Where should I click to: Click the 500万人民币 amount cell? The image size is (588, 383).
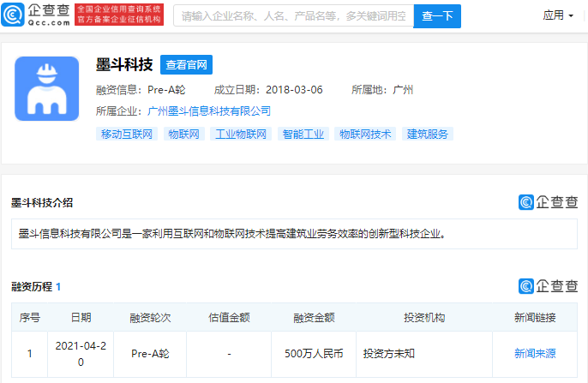314,353
